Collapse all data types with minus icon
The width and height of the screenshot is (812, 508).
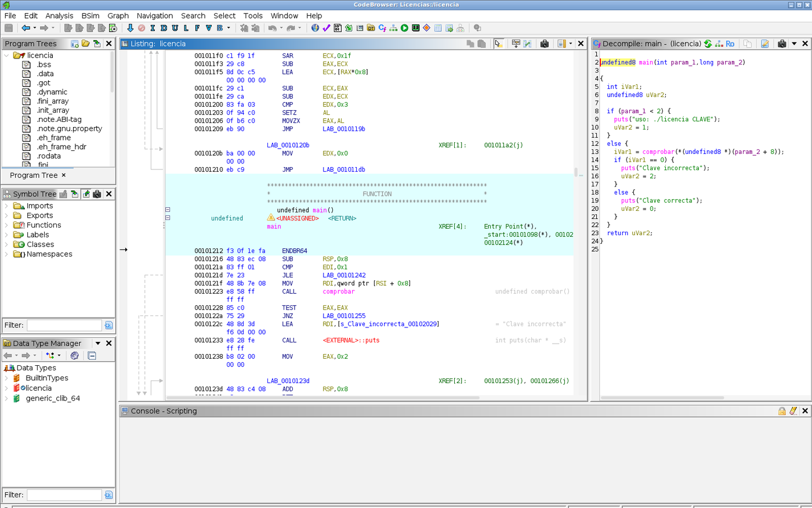92,355
